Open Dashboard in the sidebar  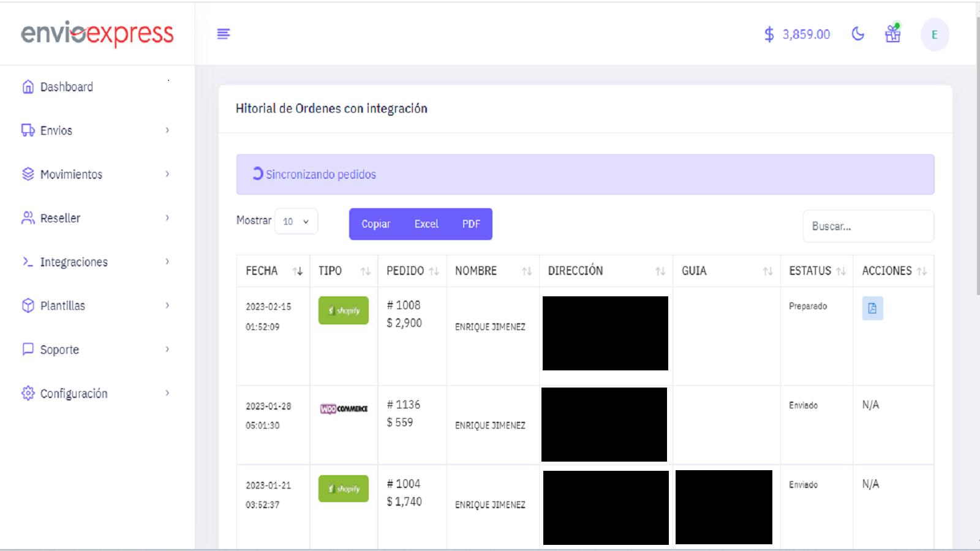click(x=67, y=87)
